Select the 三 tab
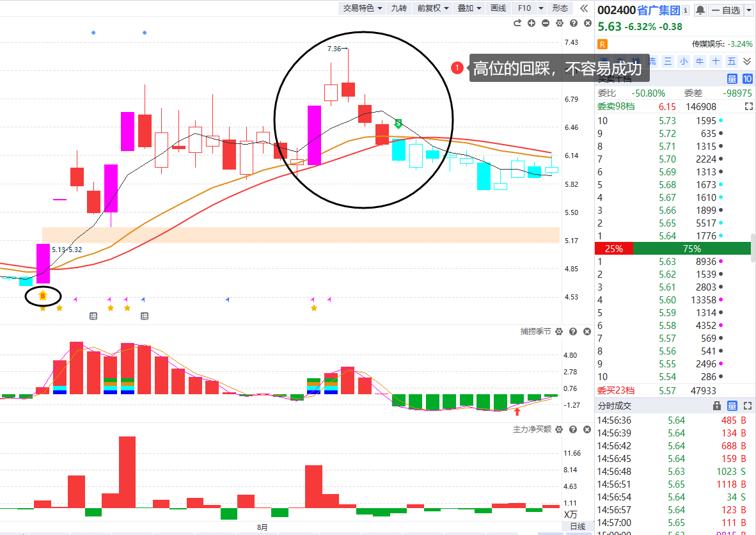The image size is (756, 535). pos(668,61)
